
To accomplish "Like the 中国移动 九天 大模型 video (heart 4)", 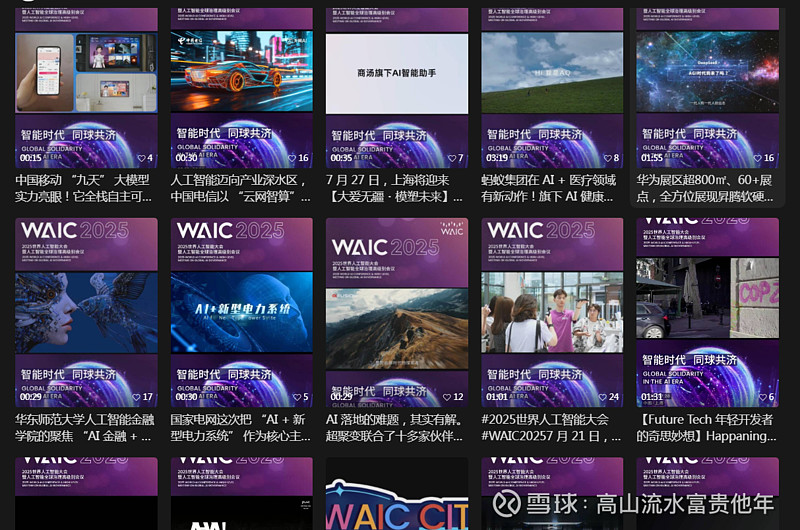I will coord(142,158).
